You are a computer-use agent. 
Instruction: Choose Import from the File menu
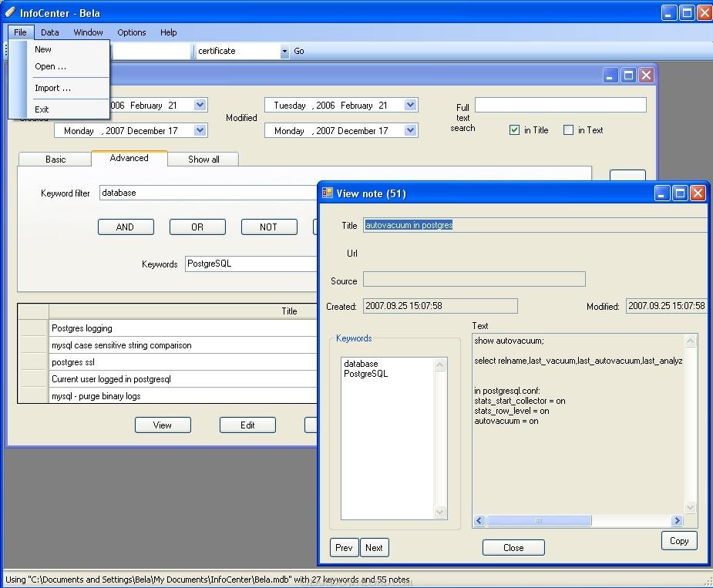52,88
